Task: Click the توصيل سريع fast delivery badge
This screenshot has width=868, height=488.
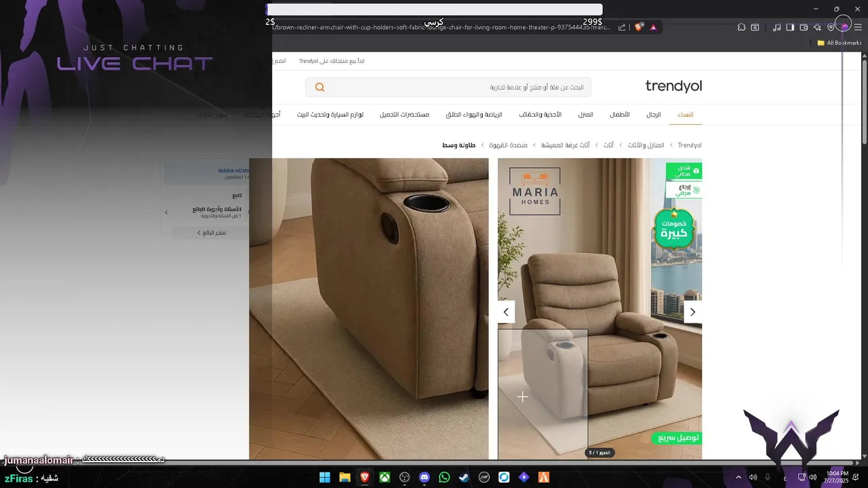Action: (676, 438)
